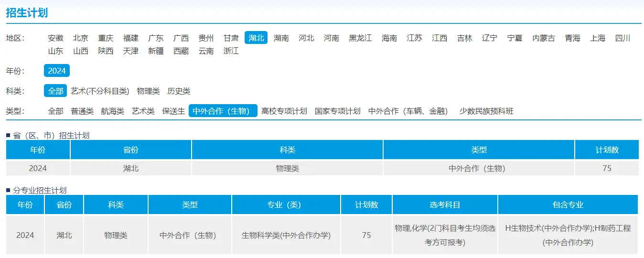Switch type to 普通类
The width and height of the screenshot is (644, 258).
tap(82, 111)
